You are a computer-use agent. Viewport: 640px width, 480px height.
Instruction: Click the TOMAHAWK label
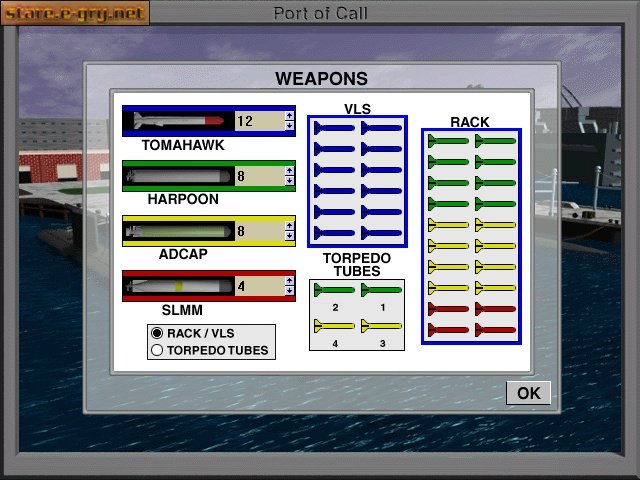[183, 145]
